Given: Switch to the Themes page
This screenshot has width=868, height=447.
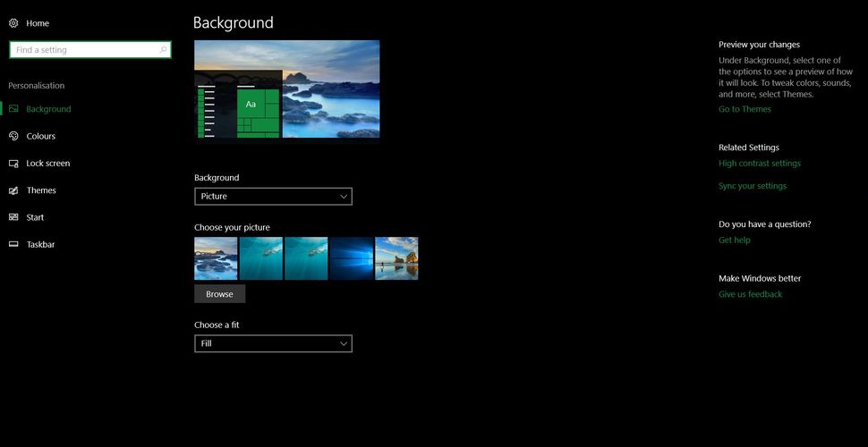Looking at the screenshot, I should 41,190.
